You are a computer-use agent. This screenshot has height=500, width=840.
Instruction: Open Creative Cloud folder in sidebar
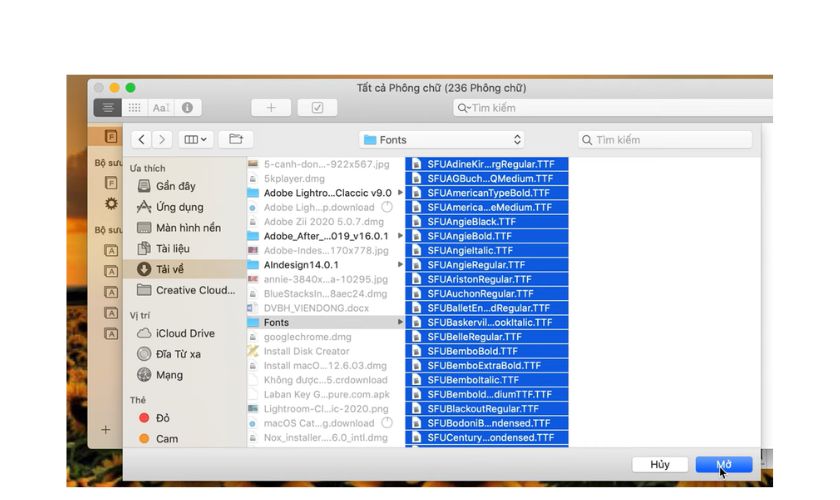184,290
